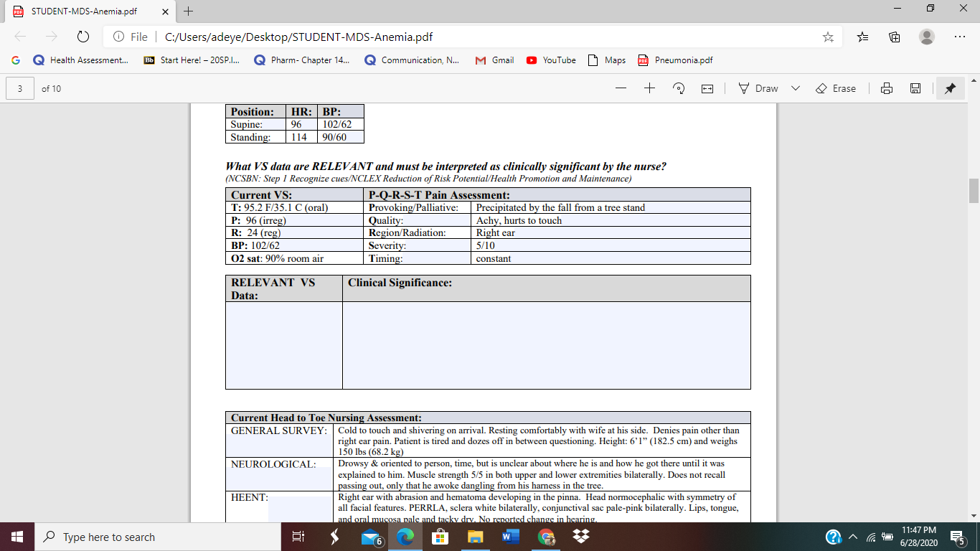Open the Communication, N... bookmark
980x551 pixels.
pyautogui.click(x=412, y=60)
